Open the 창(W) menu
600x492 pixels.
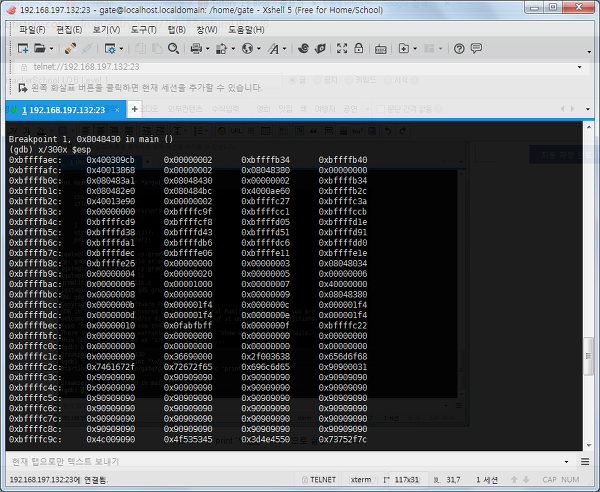click(207, 29)
